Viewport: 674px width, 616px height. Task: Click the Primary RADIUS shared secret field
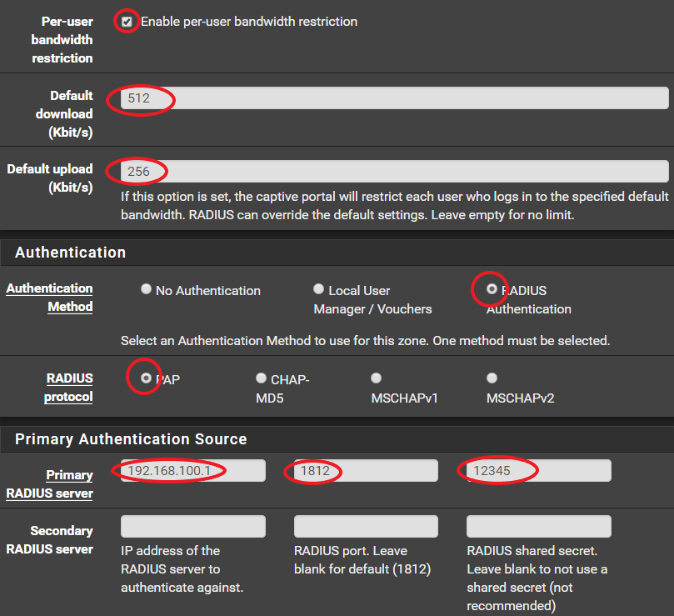point(538,471)
